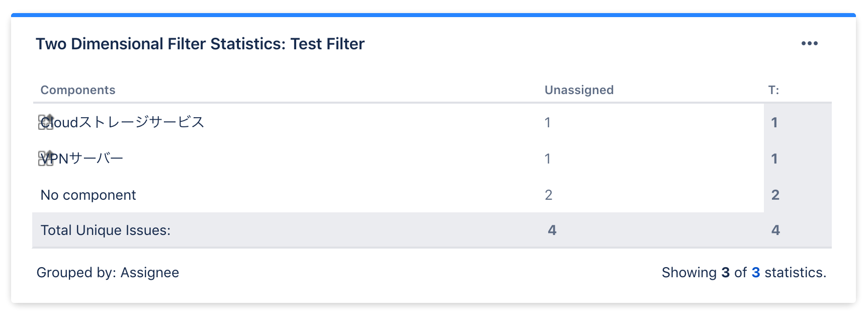Open the No component row entry
The width and height of the screenshot is (868, 319).
pos(88,195)
